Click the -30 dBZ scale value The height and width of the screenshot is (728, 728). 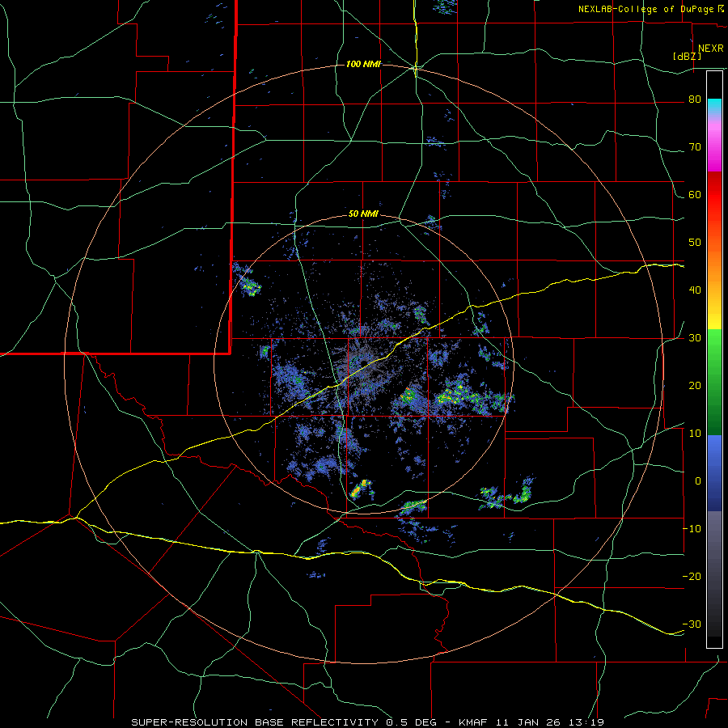point(692,624)
